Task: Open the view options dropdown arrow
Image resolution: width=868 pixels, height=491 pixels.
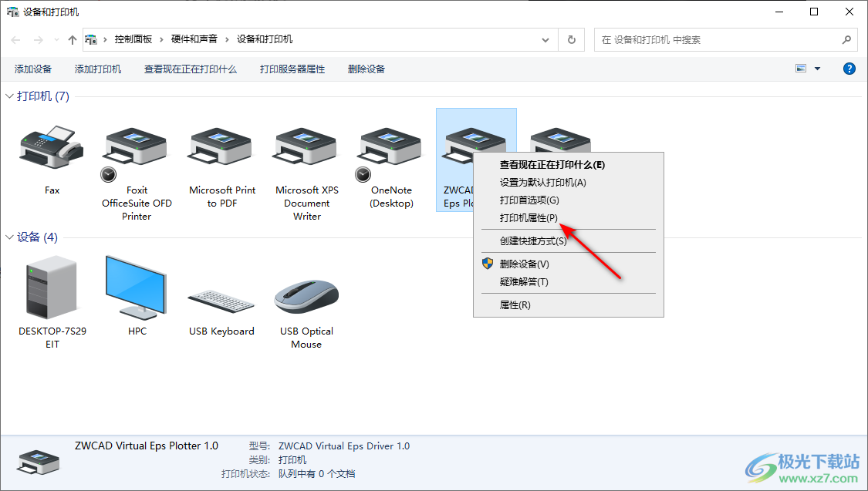Action: pyautogui.click(x=818, y=69)
